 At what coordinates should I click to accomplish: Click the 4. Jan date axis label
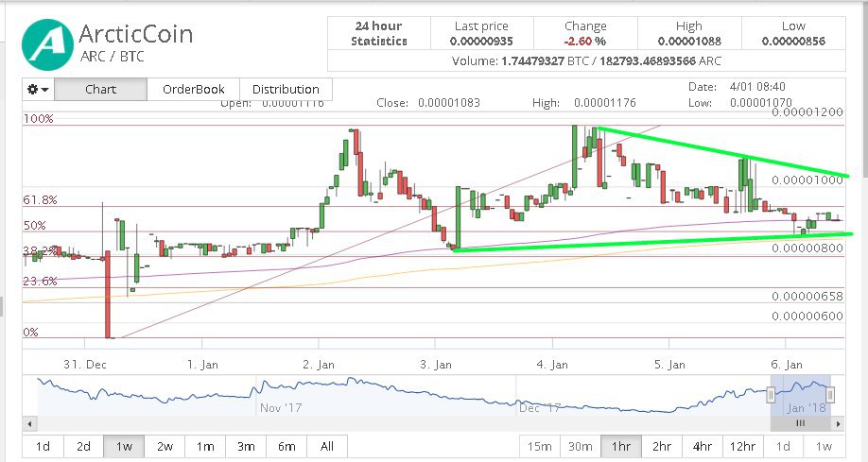[552, 365]
